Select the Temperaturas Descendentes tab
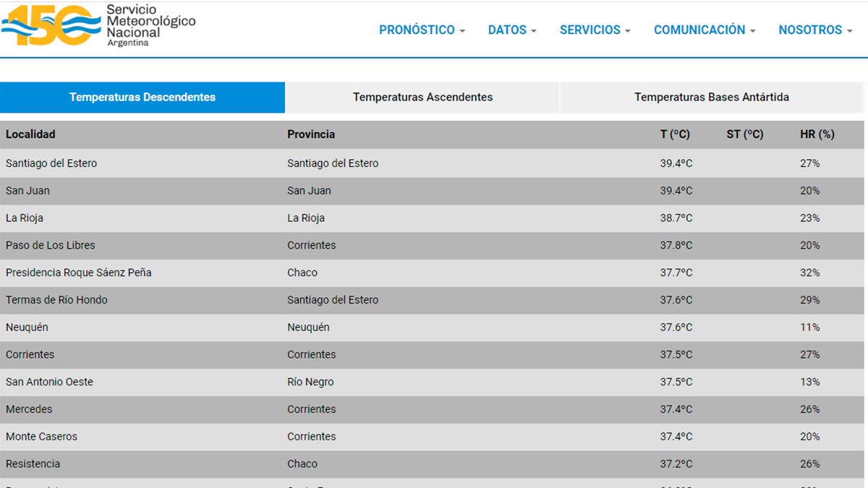868x488 pixels. pyautogui.click(x=142, y=97)
